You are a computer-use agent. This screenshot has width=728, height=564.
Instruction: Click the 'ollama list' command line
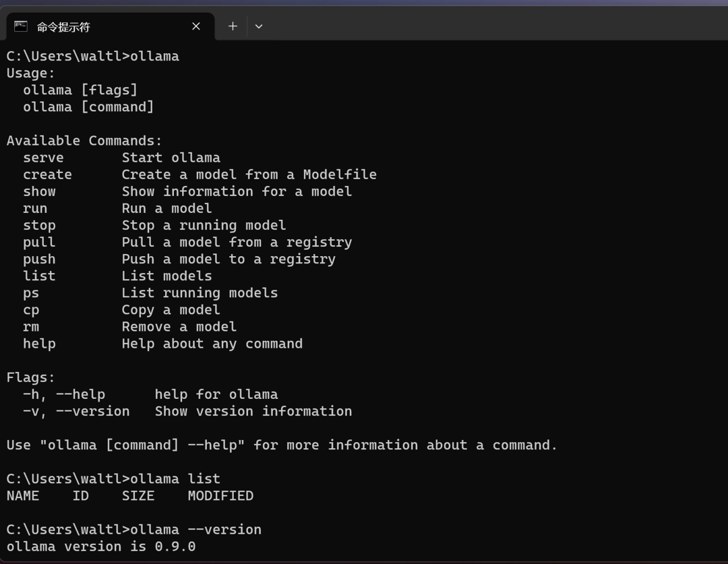175,479
